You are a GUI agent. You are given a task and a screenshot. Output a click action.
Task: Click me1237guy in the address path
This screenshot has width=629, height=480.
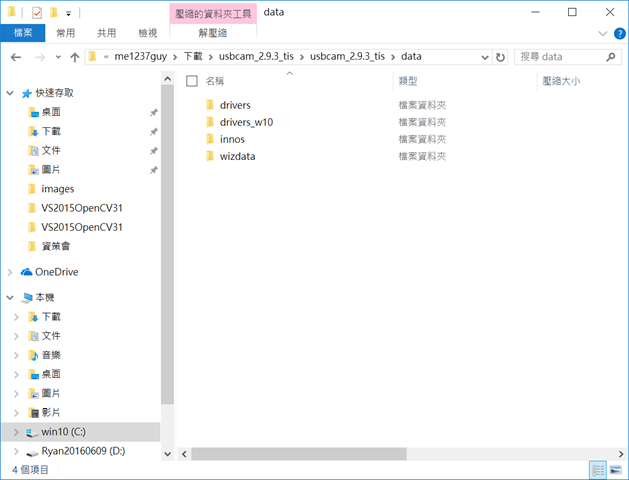coord(141,57)
